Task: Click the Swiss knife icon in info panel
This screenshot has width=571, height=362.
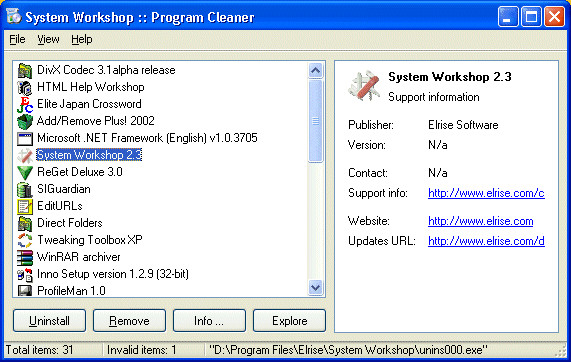Action: (x=364, y=86)
